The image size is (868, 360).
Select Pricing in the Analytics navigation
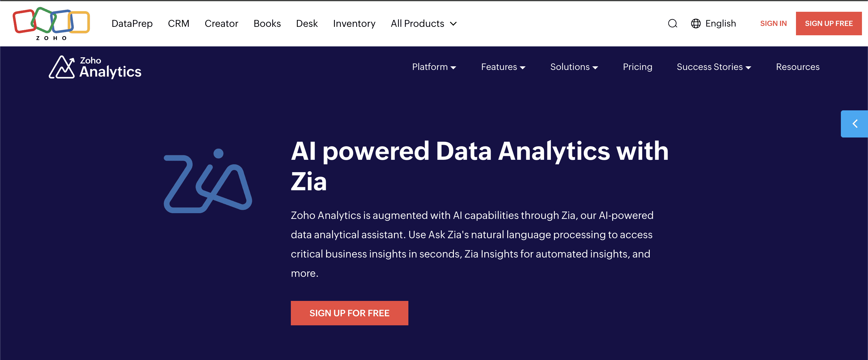[637, 67]
